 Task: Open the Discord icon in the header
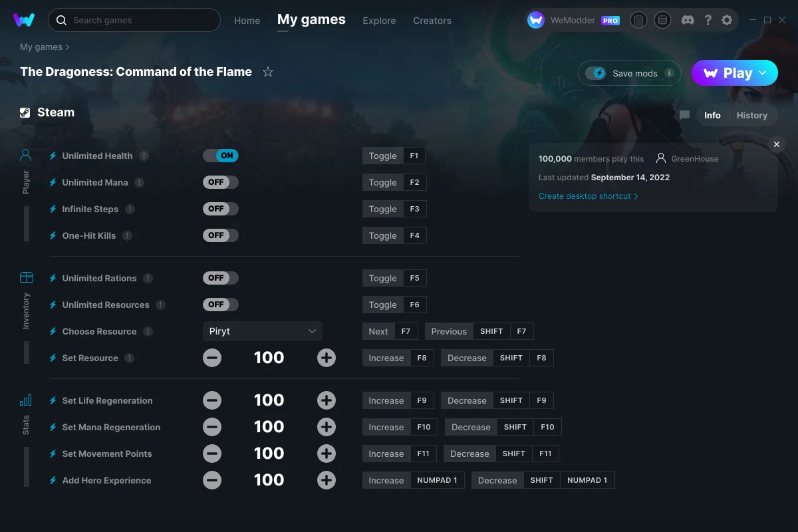688,20
